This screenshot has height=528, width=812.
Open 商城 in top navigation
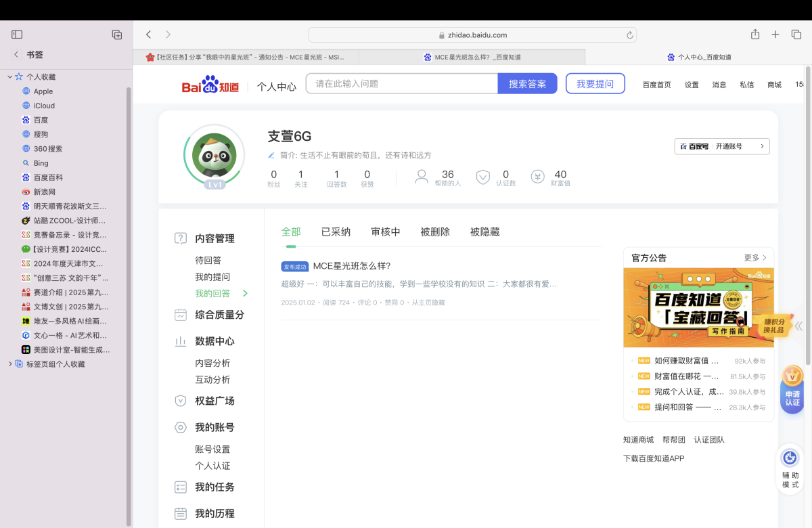point(775,85)
